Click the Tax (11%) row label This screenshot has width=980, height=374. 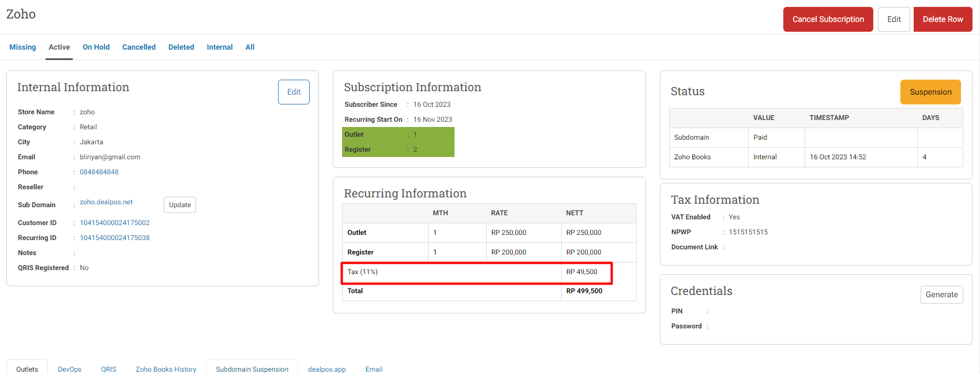[362, 272]
